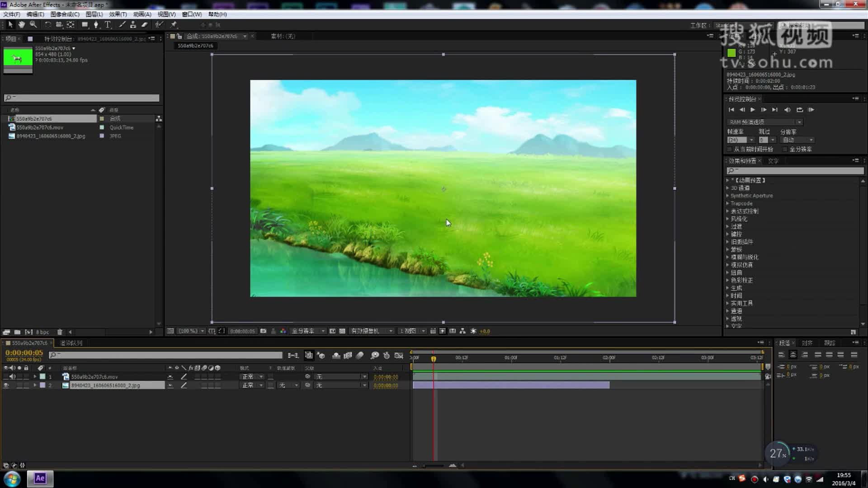Image resolution: width=868 pixels, height=488 pixels.
Task: Open the 效果(T) menu
Action: 118,14
